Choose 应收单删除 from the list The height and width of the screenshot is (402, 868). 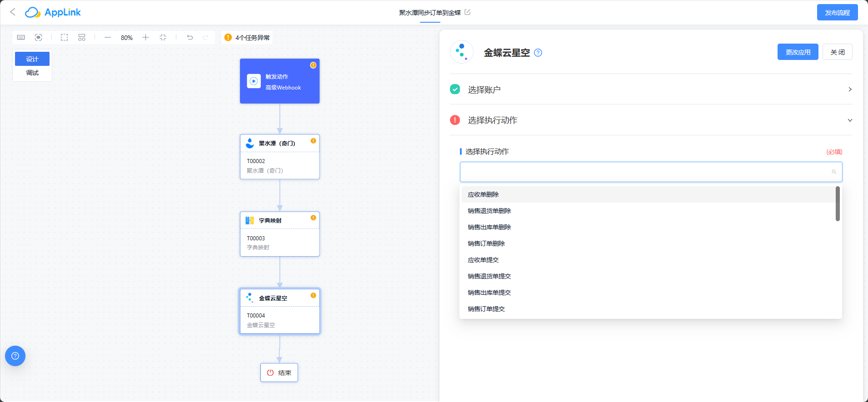(x=649, y=194)
